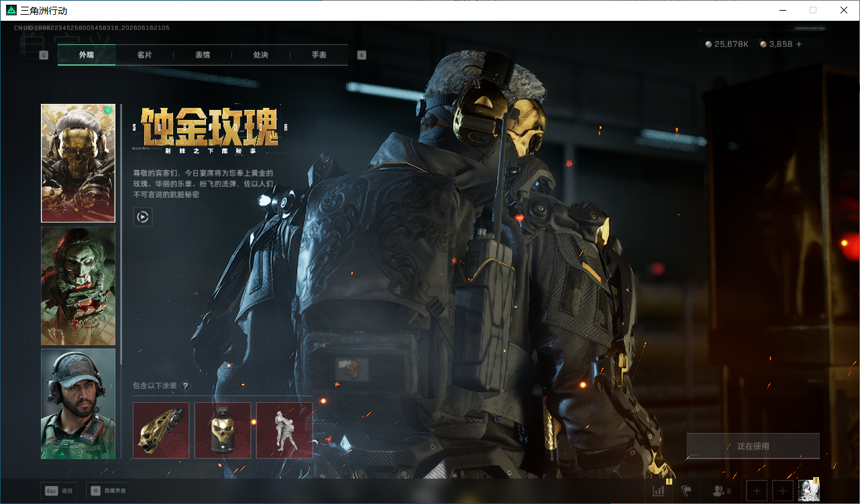
Task: Select the bearded operator with cap thumbnail
Action: [78, 403]
